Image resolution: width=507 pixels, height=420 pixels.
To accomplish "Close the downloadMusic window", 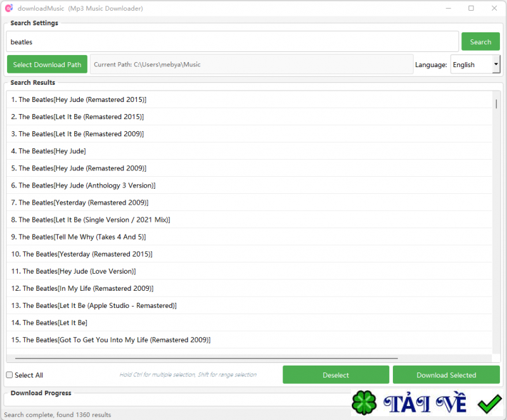I will click(494, 8).
